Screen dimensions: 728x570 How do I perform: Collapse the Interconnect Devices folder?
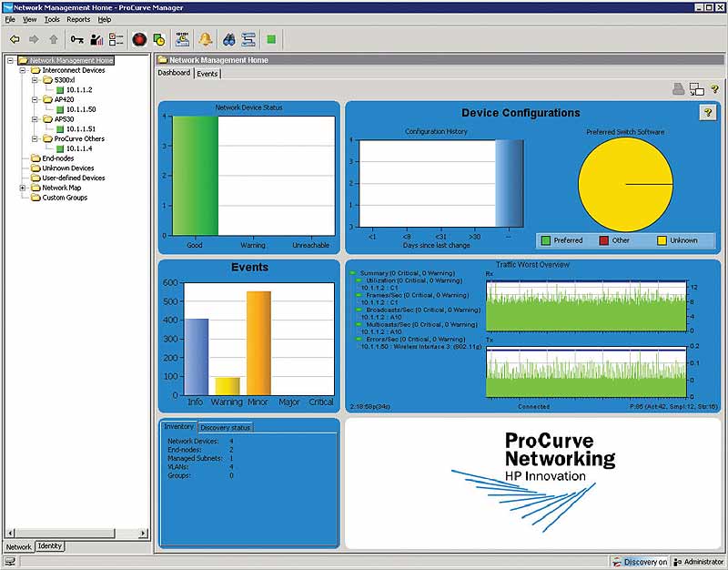click(x=23, y=70)
